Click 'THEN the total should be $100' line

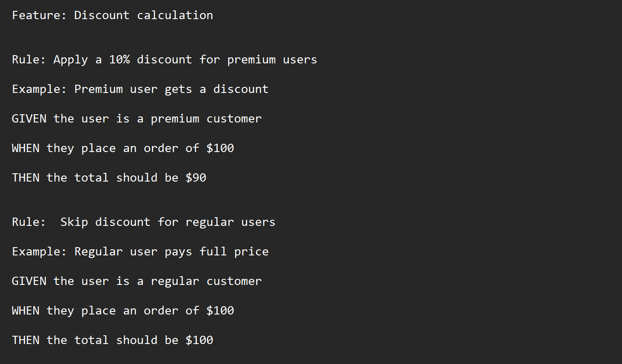pyautogui.click(x=112, y=340)
